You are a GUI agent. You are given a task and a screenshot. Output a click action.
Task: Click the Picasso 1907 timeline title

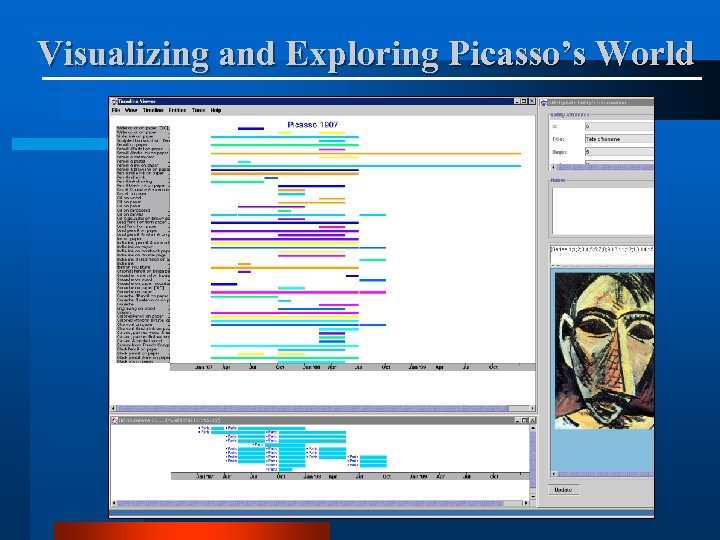313,124
